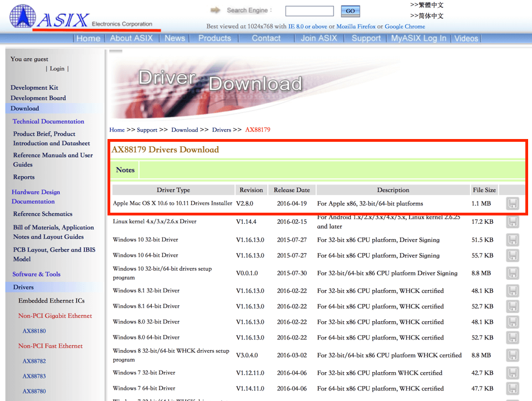
Task: Click the Driver Download banner image
Action: 254,85
